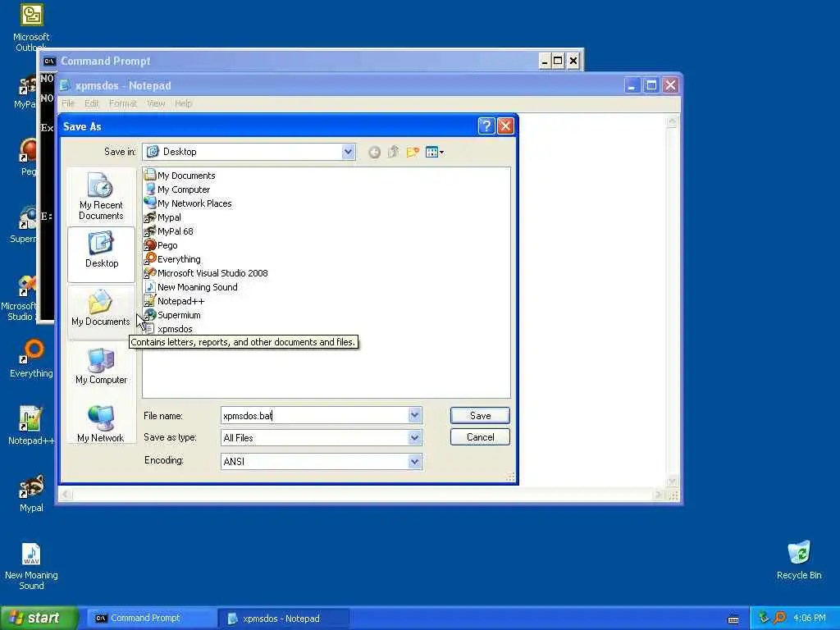Click the Save As help question button

coord(486,126)
